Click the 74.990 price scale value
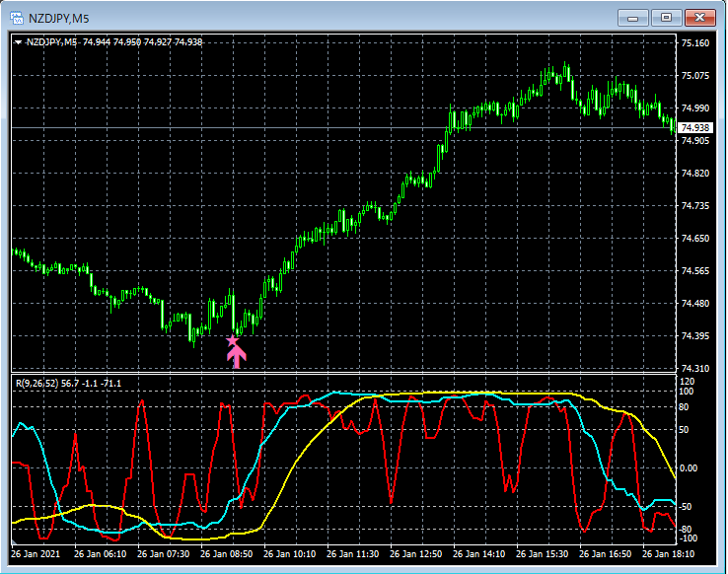728x574 pixels. (695, 108)
